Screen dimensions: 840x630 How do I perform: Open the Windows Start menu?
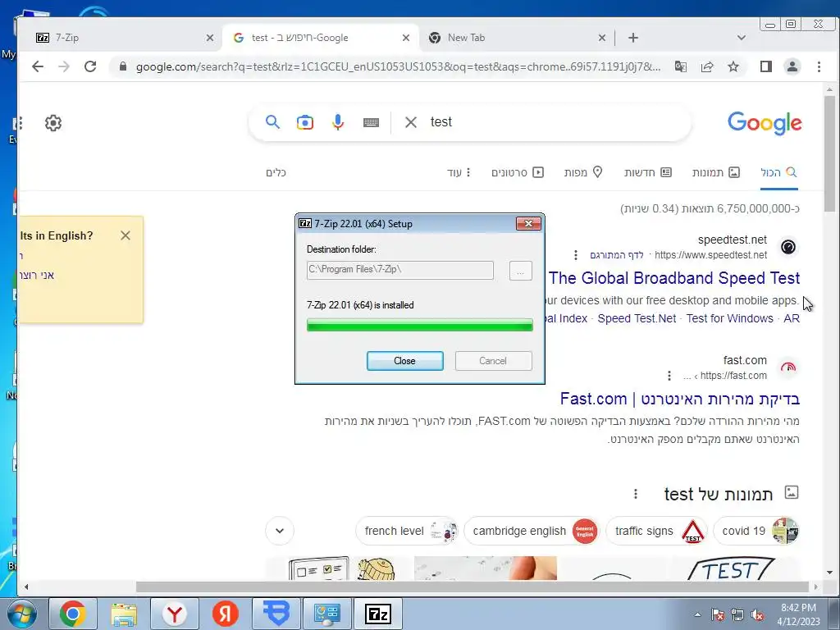click(x=21, y=614)
